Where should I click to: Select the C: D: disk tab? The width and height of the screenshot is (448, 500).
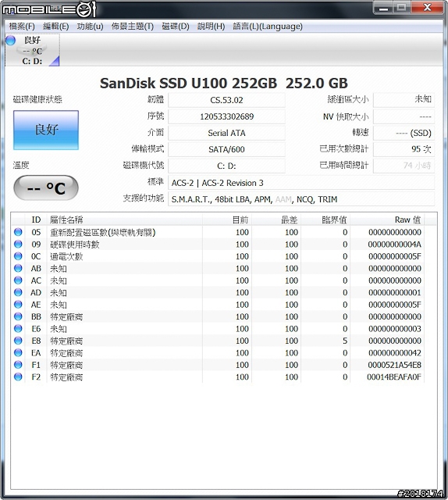click(32, 50)
